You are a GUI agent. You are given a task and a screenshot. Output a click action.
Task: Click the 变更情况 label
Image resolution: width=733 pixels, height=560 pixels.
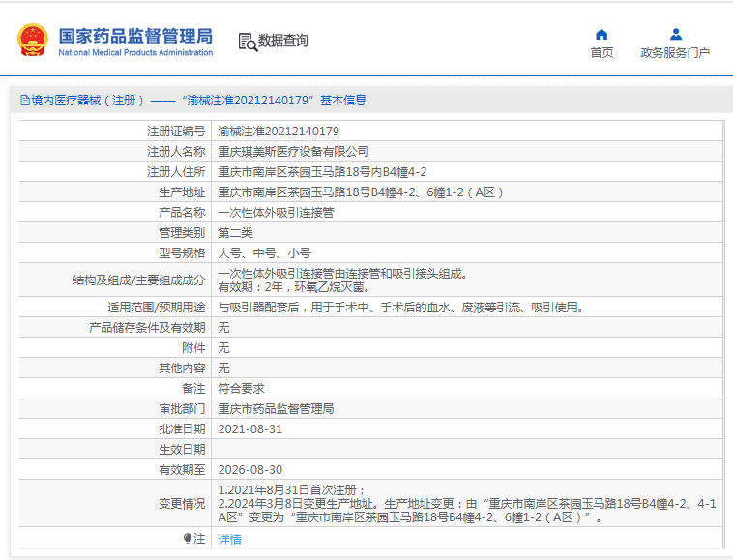[182, 504]
